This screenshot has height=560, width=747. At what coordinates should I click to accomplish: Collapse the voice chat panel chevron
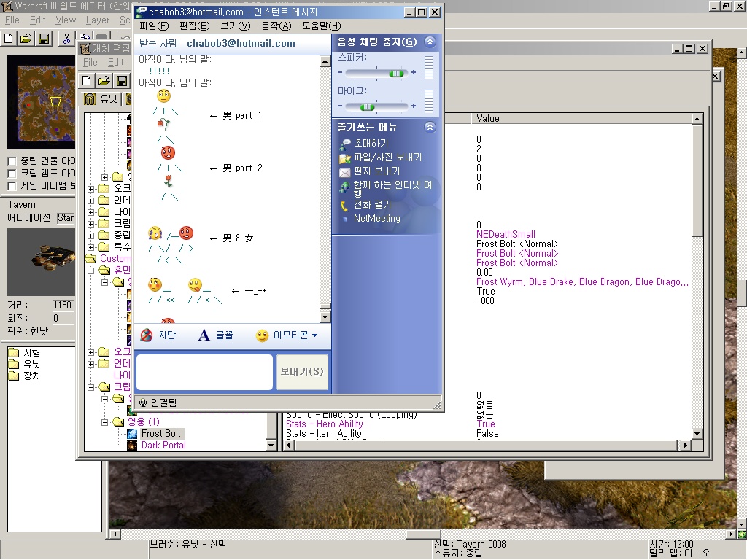(x=430, y=42)
